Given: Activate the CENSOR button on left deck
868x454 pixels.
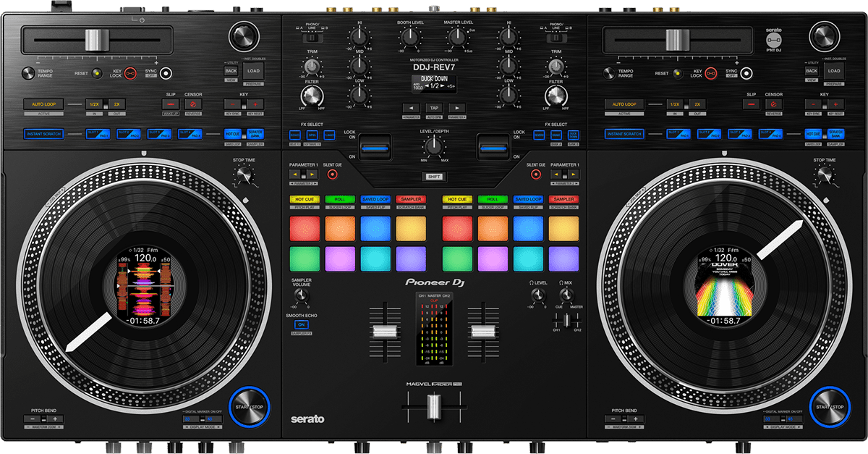Looking at the screenshot, I should tap(193, 104).
